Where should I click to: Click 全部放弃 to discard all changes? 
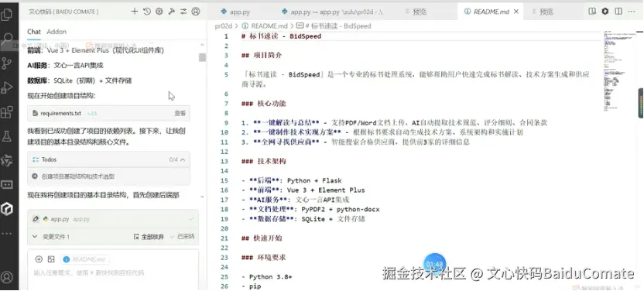point(149,237)
